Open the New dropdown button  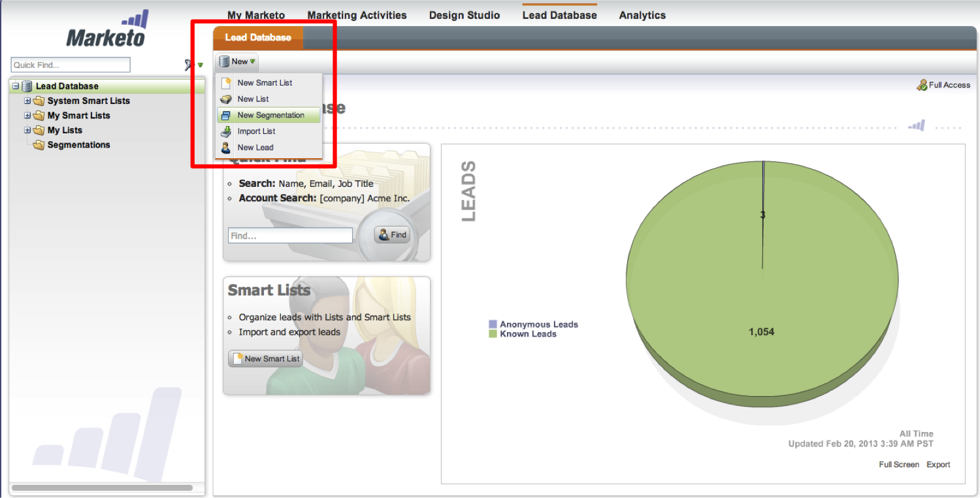point(238,61)
